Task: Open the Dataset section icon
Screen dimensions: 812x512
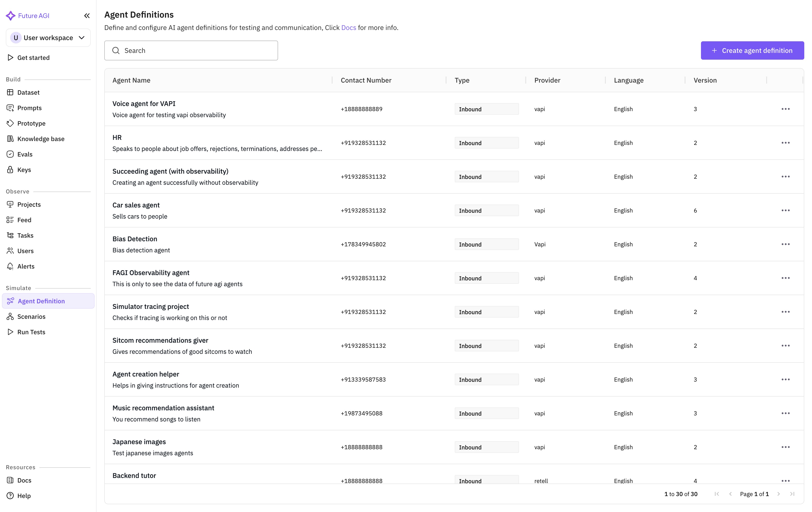Action: (x=10, y=92)
